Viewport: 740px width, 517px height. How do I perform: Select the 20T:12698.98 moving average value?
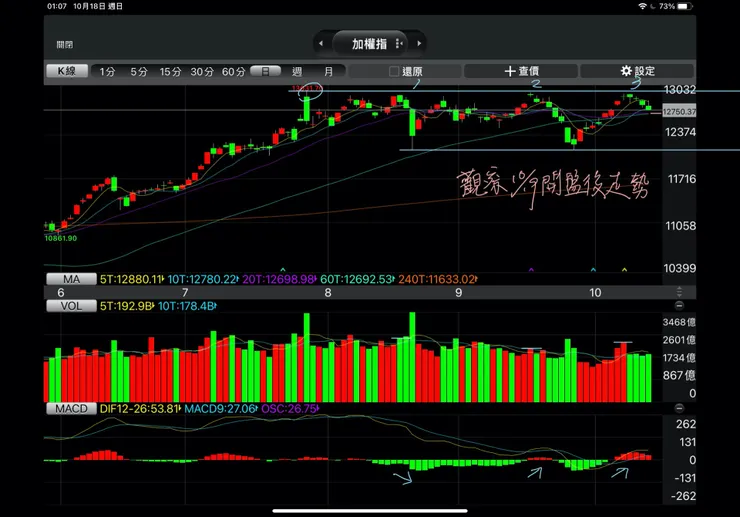pyautogui.click(x=279, y=279)
